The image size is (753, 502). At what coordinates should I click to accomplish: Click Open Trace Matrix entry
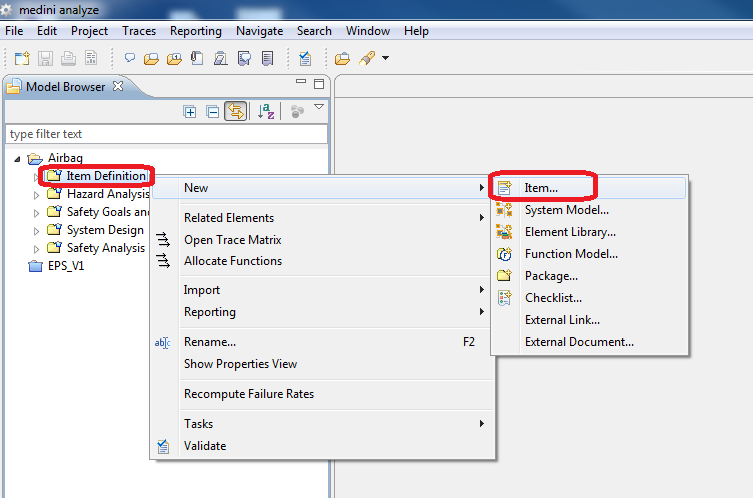click(232, 240)
